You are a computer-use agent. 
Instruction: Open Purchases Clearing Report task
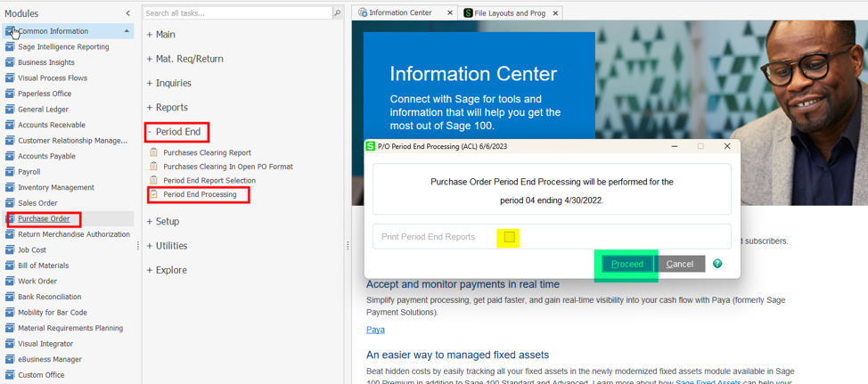pyautogui.click(x=207, y=152)
